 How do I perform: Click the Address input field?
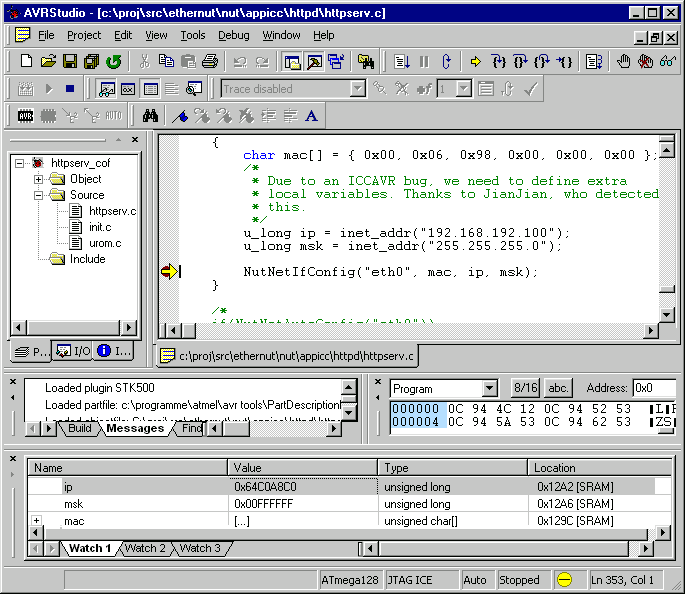coord(654,388)
